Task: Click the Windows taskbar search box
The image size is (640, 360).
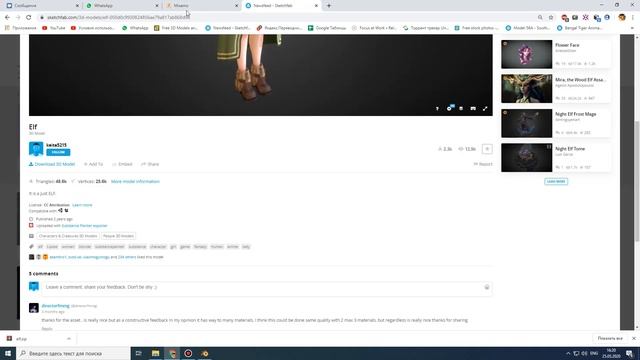Action: point(73,353)
